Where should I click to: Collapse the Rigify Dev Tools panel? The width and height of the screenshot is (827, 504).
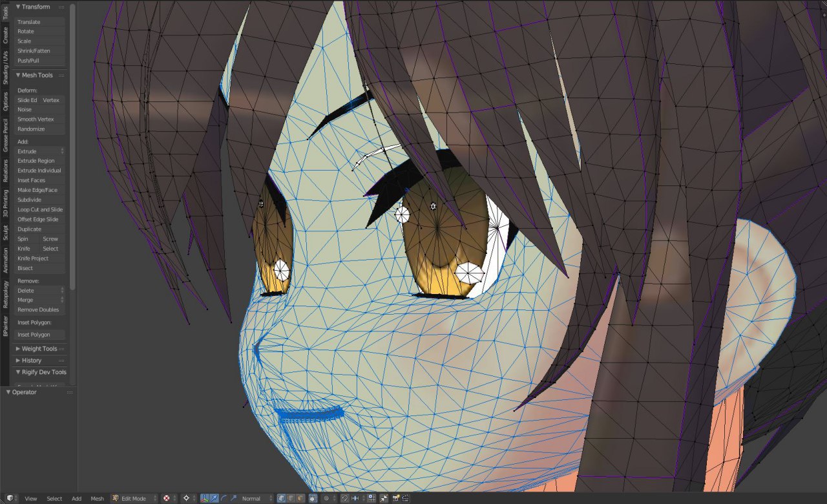pyautogui.click(x=18, y=372)
